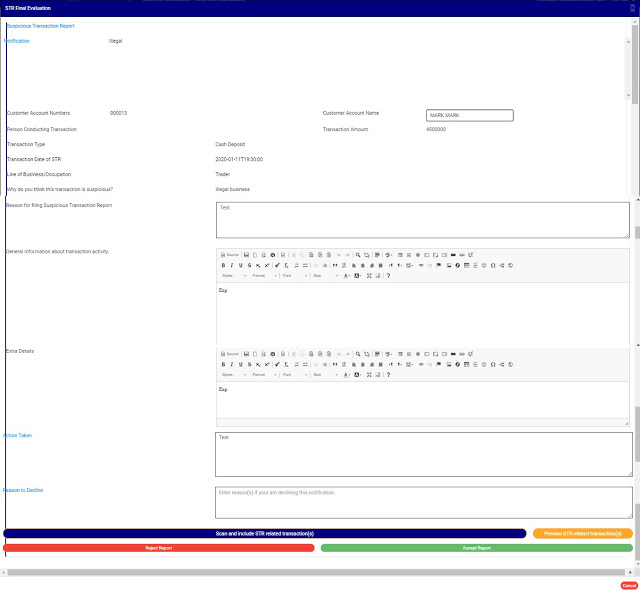
Task: Click About help icon in Extra Details editor
Action: point(388,374)
